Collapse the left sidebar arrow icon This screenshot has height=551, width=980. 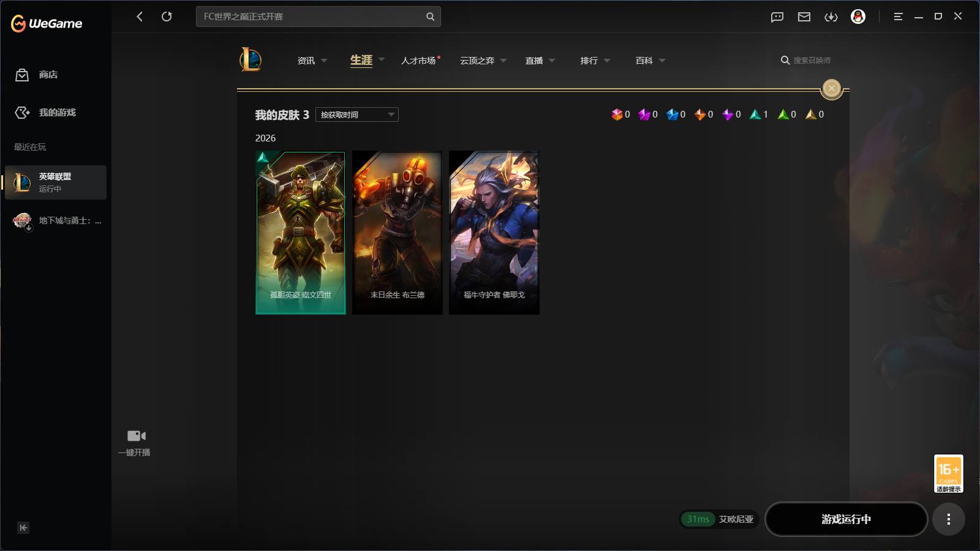coord(23,528)
